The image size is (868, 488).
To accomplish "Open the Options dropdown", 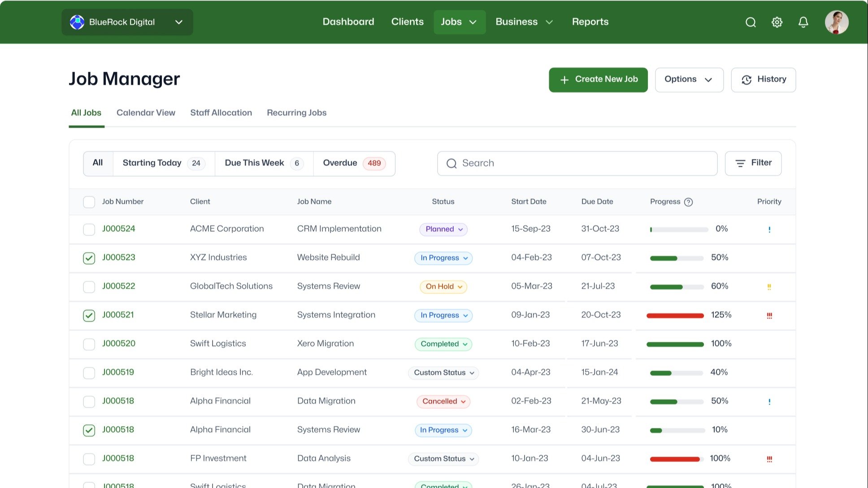I will click(x=689, y=80).
